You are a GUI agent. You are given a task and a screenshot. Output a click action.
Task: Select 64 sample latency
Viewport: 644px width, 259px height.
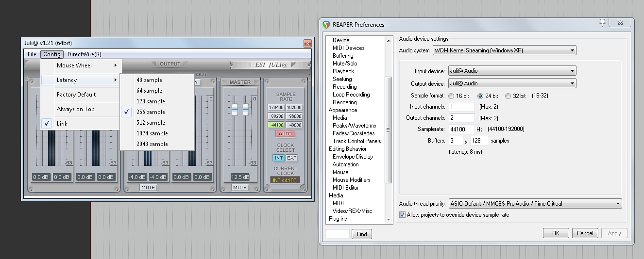(x=157, y=91)
